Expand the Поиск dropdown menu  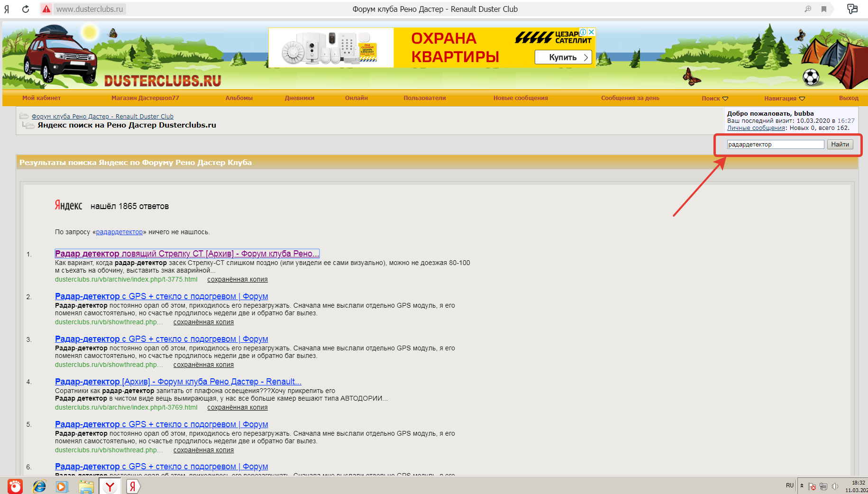[715, 99]
